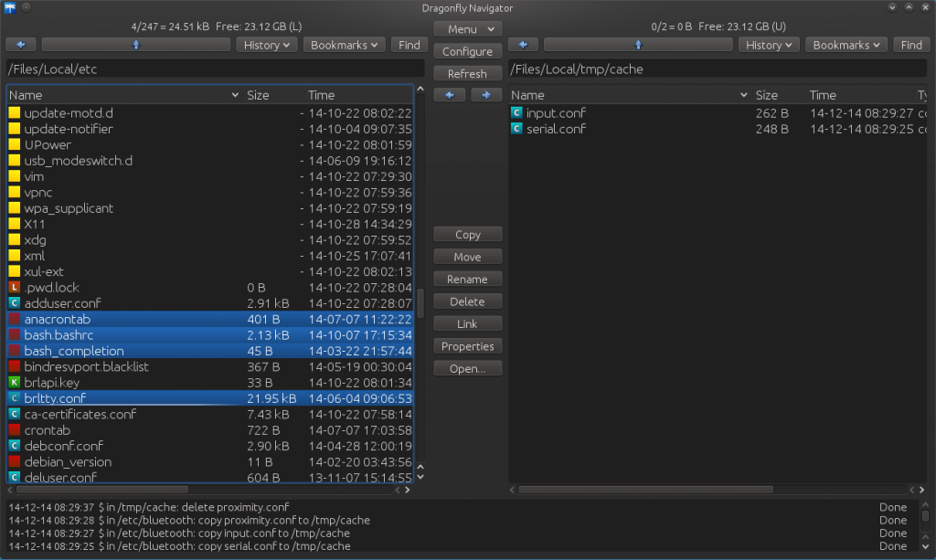Click the left panel Find button
Image resolution: width=936 pixels, height=560 pixels.
click(409, 45)
